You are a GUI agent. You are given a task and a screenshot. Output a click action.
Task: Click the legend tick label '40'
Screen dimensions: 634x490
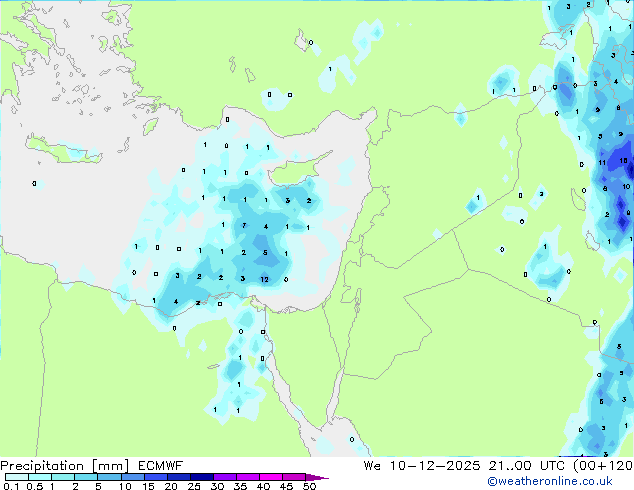click(x=264, y=486)
